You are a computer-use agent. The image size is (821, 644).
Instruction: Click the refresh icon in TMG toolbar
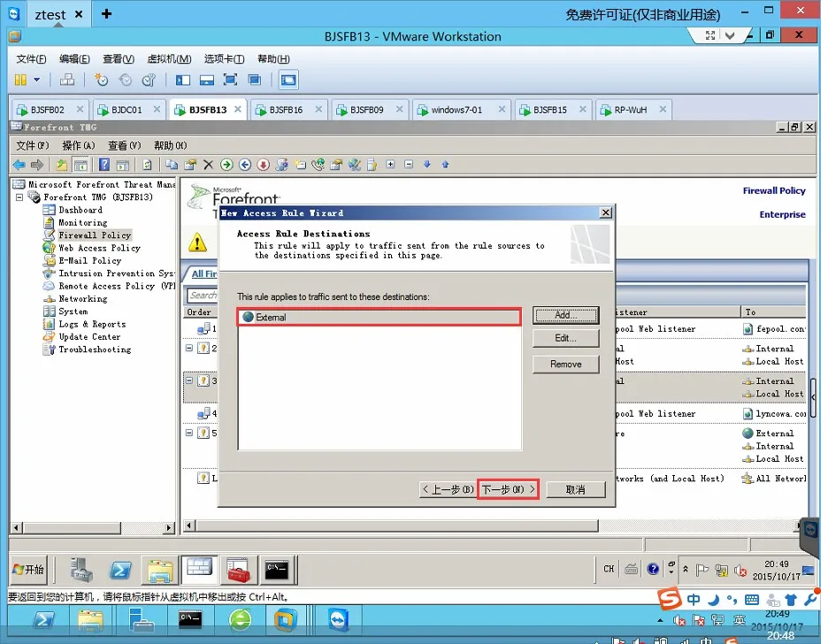pos(147,165)
